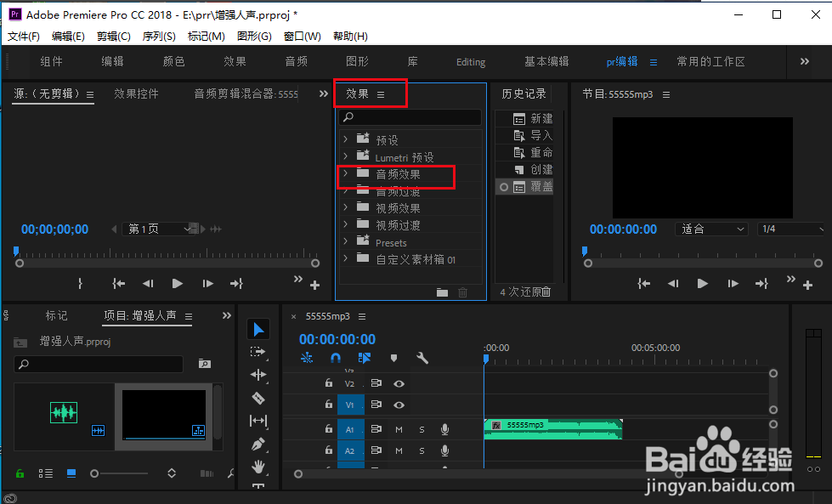Select the Pen tool

258,444
